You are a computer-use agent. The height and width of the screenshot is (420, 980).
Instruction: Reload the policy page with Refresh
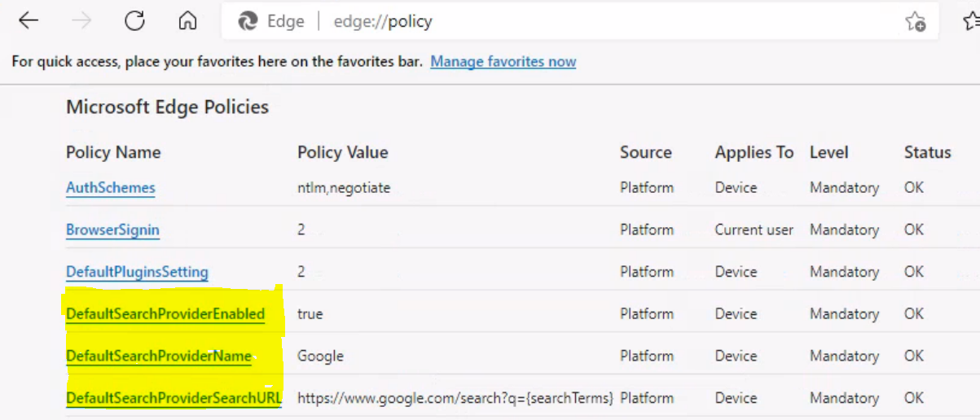134,22
